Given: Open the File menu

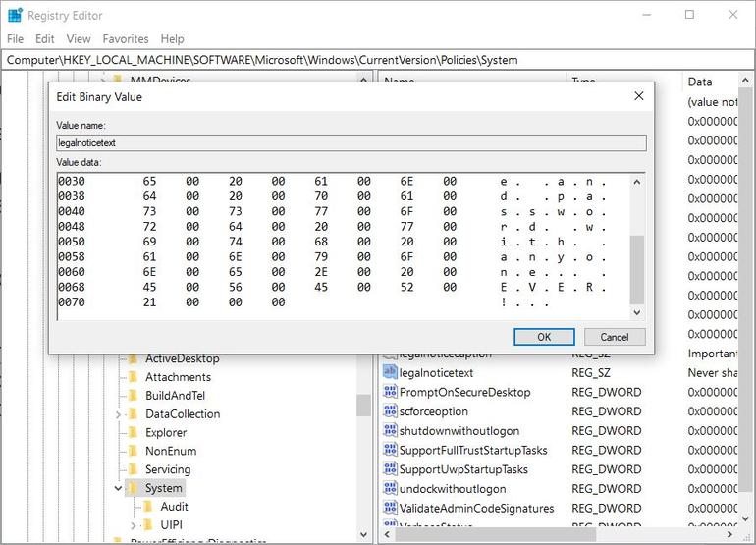Looking at the screenshot, I should (15, 39).
